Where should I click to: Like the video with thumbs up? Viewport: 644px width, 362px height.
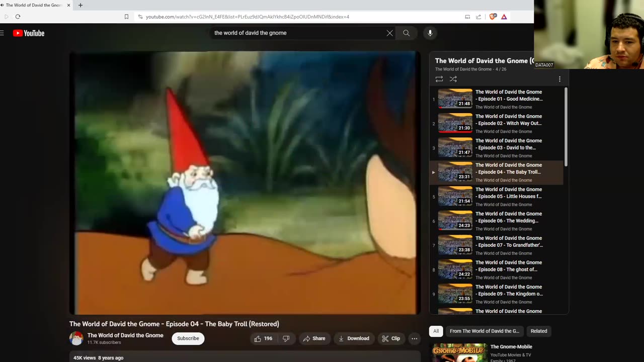point(264,338)
